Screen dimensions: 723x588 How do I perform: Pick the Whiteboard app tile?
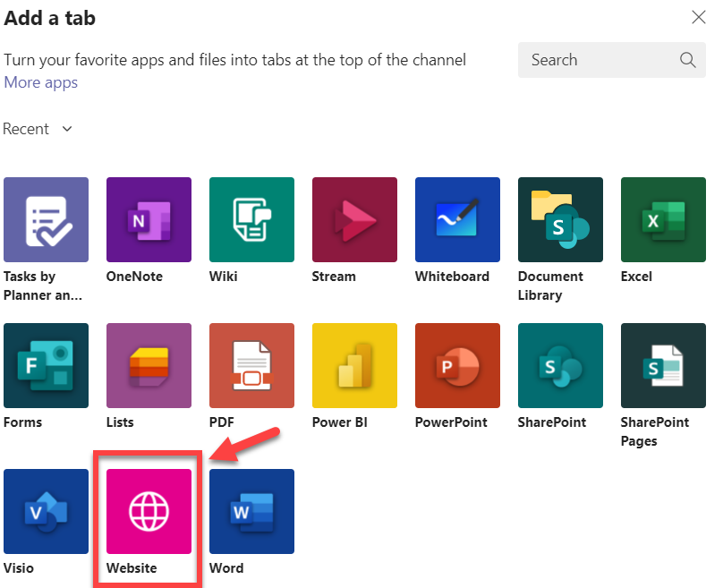457,219
